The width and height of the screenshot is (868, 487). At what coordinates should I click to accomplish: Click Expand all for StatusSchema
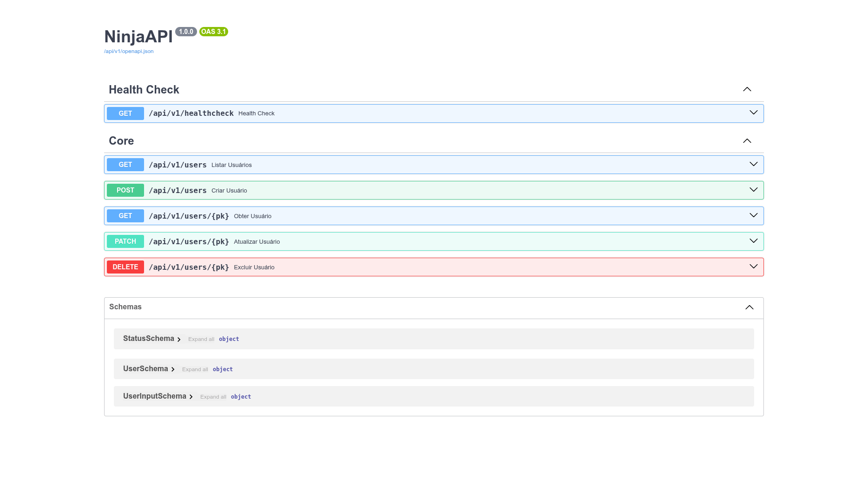[x=201, y=339]
